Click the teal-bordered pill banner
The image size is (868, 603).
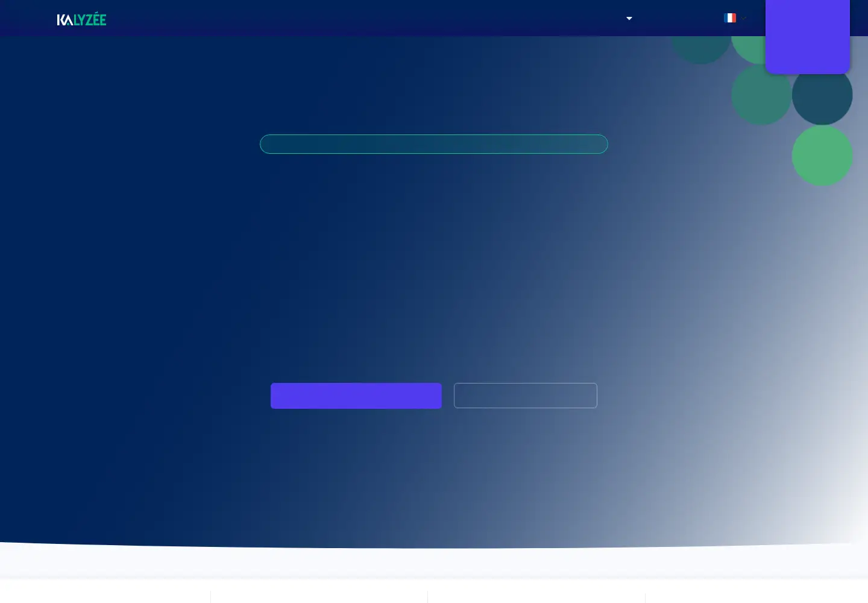[434, 144]
